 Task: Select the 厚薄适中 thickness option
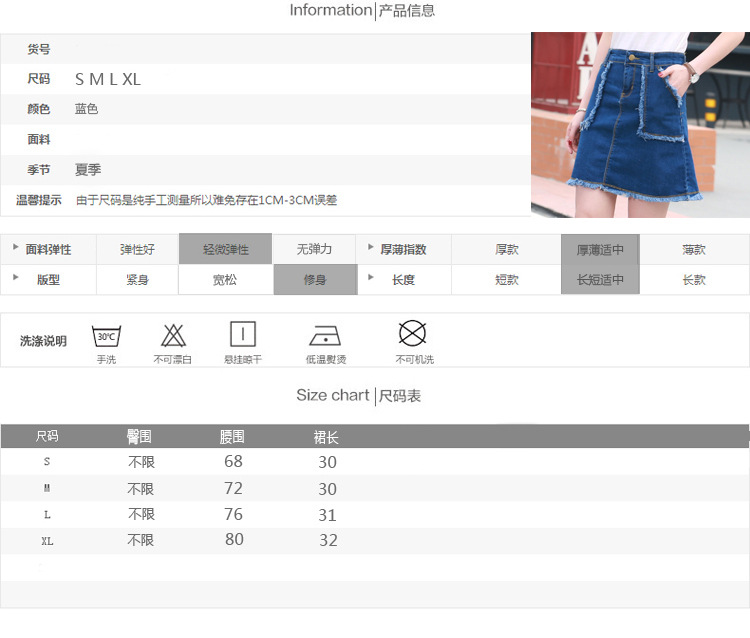click(599, 249)
